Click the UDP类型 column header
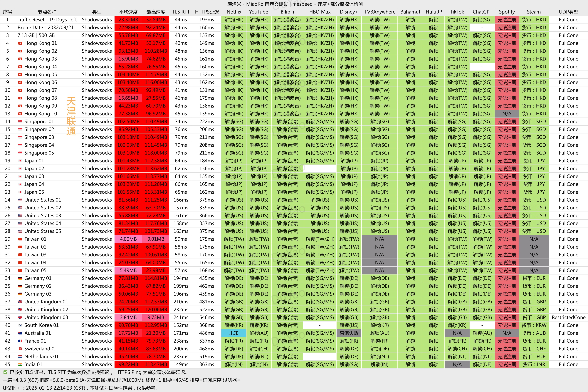The height and width of the screenshot is (392, 588). (x=568, y=12)
